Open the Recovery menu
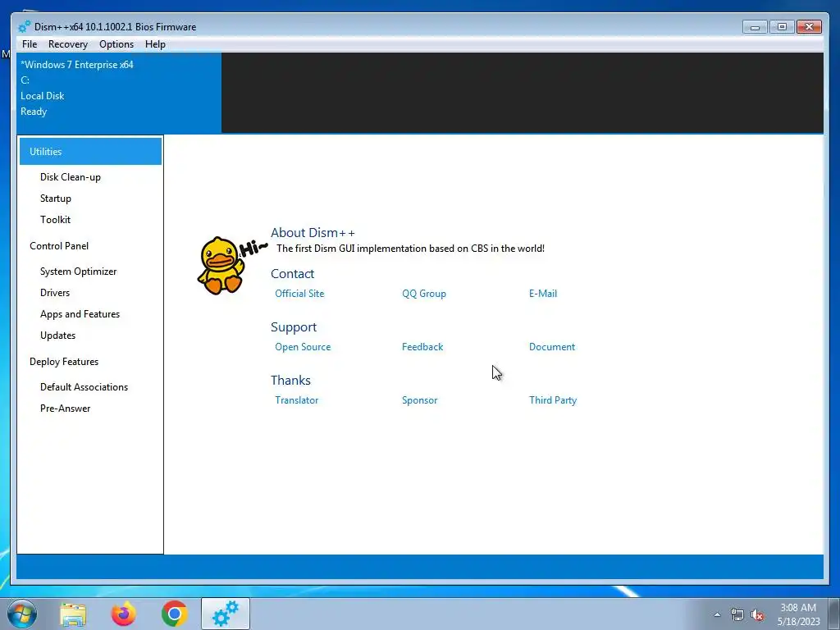 click(67, 44)
